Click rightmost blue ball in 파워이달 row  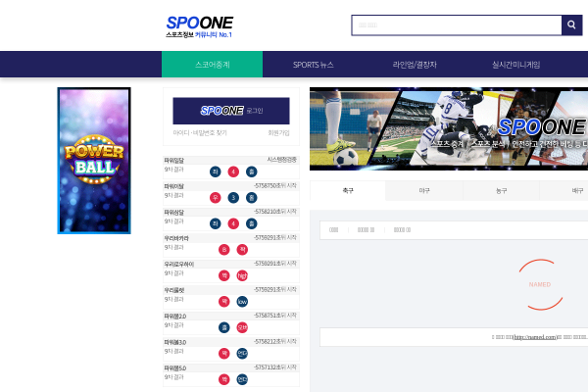tap(251, 198)
